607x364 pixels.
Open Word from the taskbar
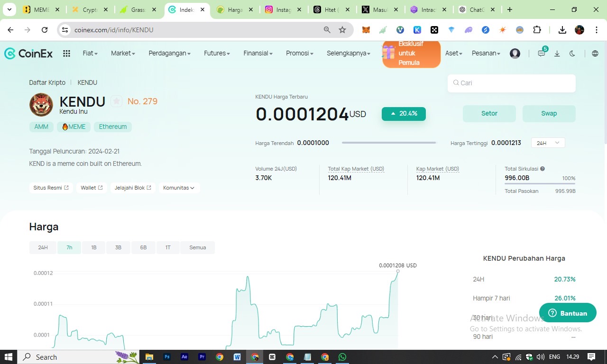point(237,357)
